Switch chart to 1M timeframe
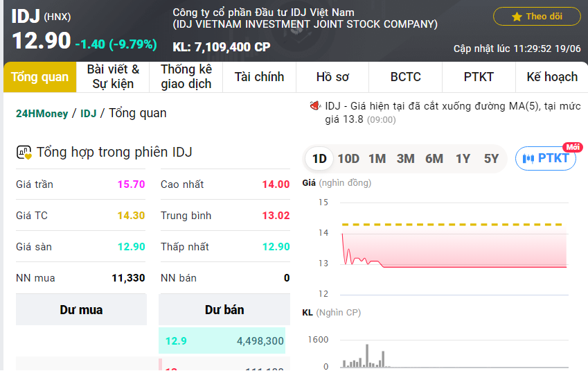The width and height of the screenshot is (588, 371). (377, 159)
